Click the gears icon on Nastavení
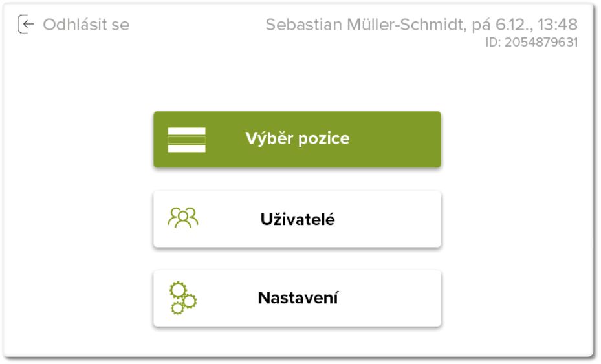This screenshot has width=601, height=364. tap(183, 298)
